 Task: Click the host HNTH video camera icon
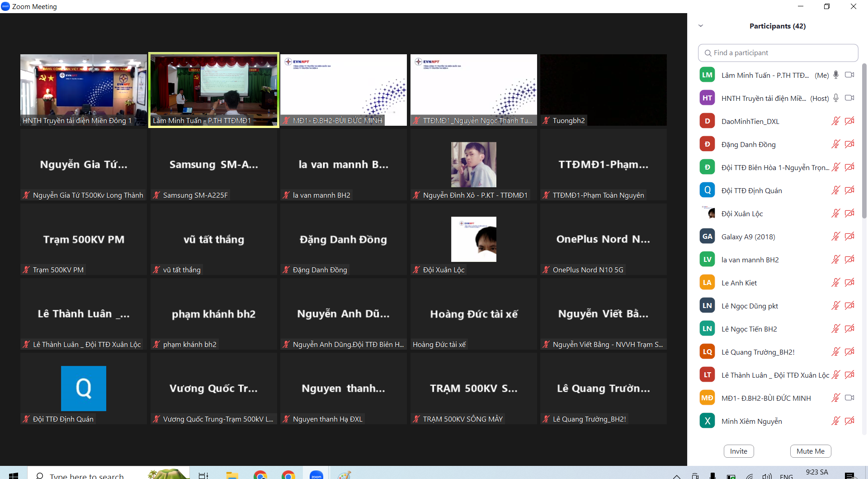coord(849,98)
